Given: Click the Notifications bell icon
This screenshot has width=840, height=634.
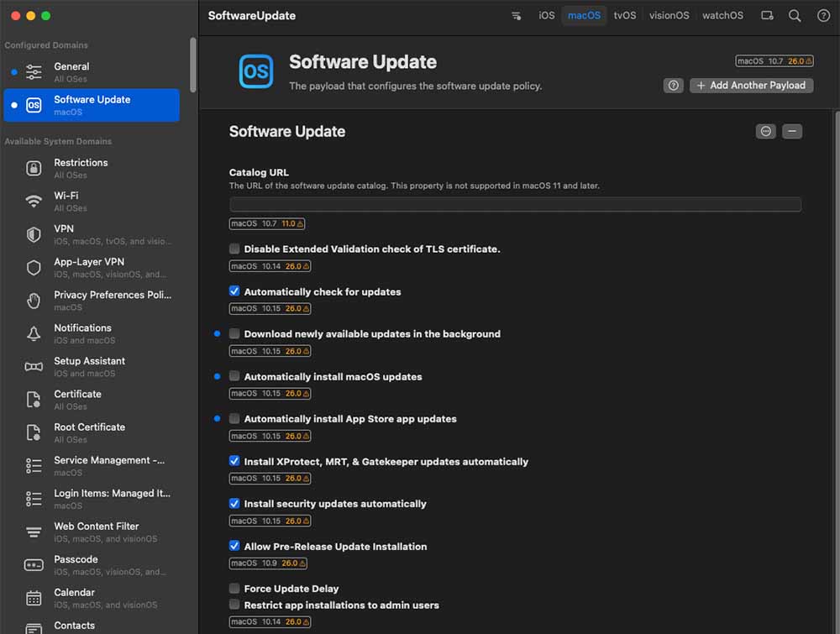Looking at the screenshot, I should click(34, 333).
